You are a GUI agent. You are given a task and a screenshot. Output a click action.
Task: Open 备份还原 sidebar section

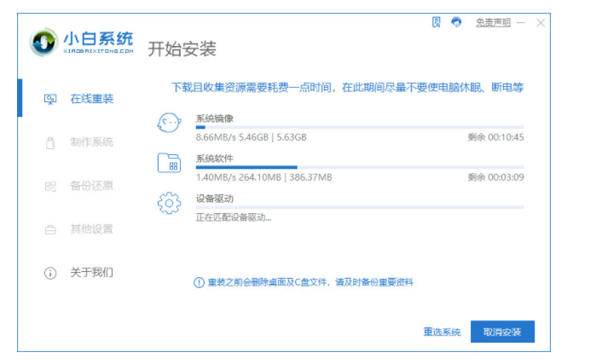click(x=91, y=186)
